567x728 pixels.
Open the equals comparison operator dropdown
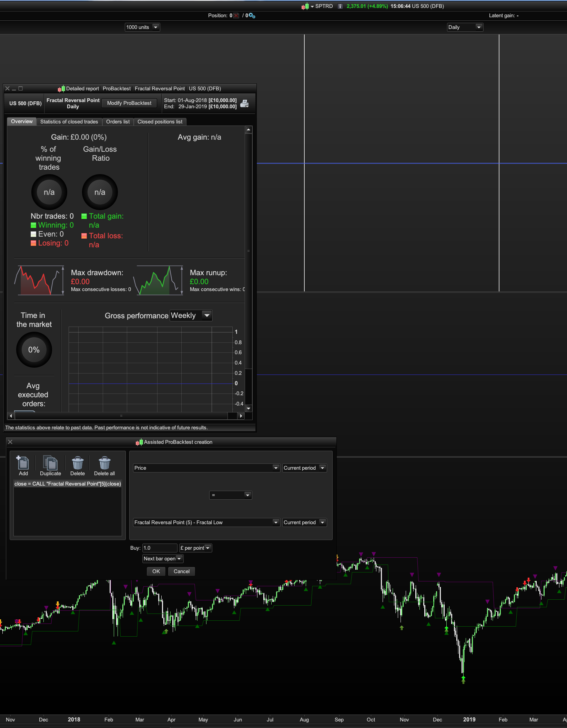pyautogui.click(x=231, y=495)
